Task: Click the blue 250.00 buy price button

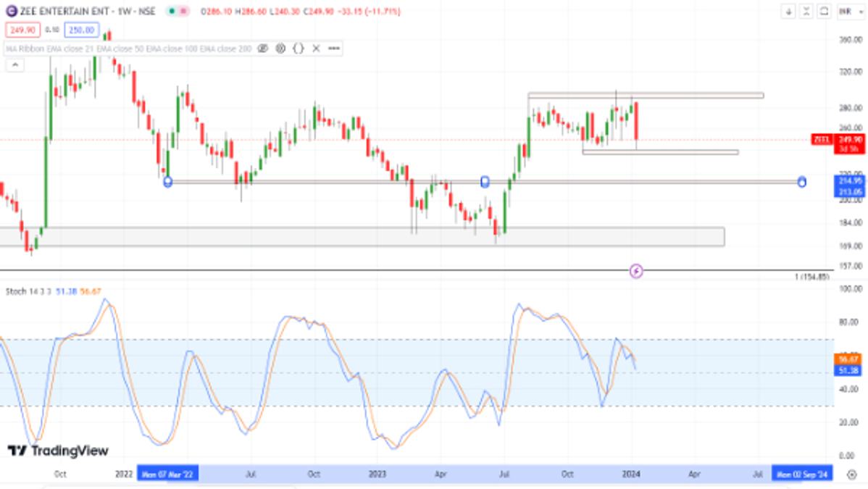Action: (81, 30)
